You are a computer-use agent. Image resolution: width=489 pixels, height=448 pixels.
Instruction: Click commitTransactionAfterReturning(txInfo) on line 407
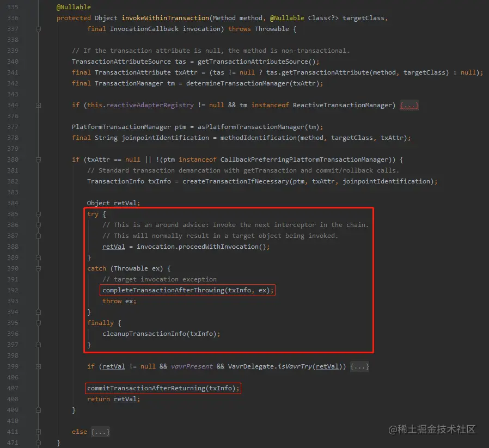(x=161, y=388)
